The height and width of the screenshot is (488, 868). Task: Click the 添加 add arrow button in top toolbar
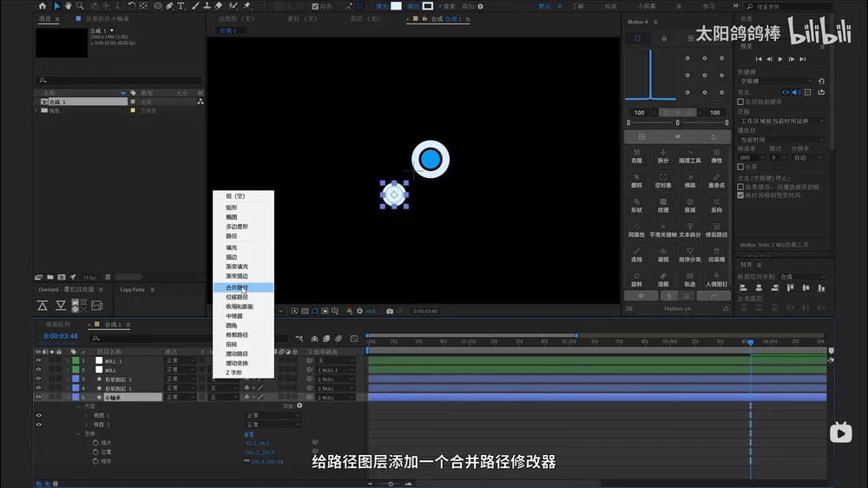(480, 6)
